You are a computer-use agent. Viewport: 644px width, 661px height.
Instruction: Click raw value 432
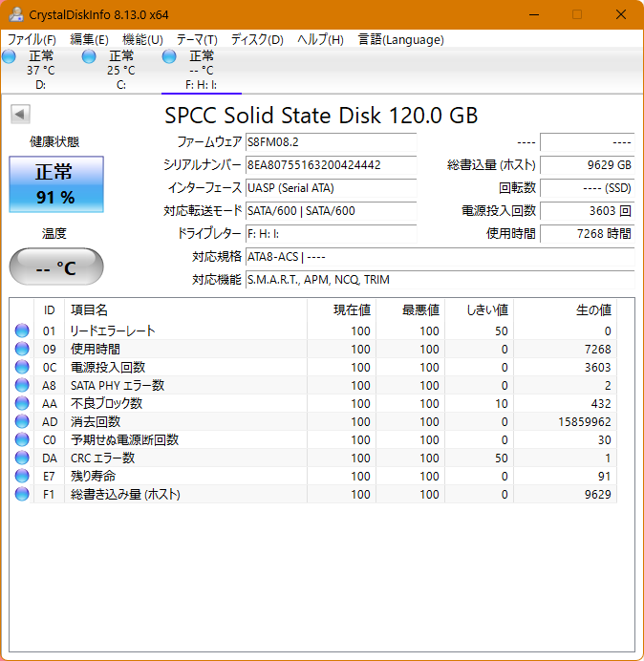pyautogui.click(x=601, y=404)
